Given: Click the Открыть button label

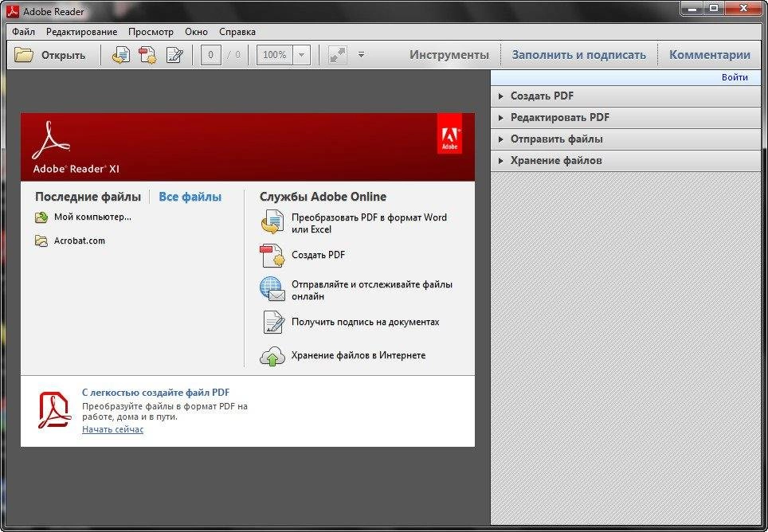Looking at the screenshot, I should pyautogui.click(x=63, y=55).
